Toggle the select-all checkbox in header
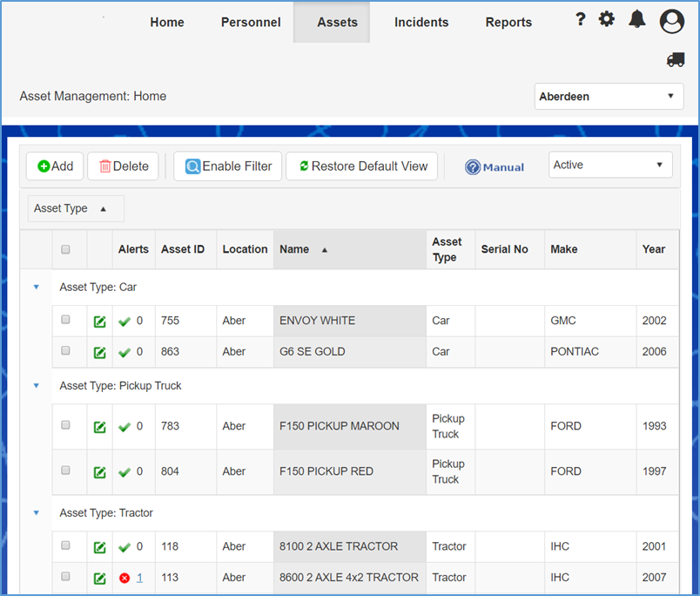The width and height of the screenshot is (700, 596). [65, 250]
